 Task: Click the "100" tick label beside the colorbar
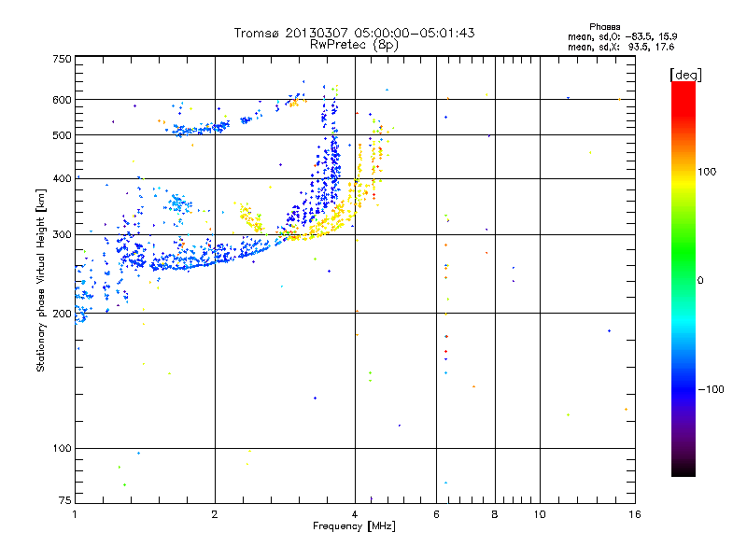(707, 172)
